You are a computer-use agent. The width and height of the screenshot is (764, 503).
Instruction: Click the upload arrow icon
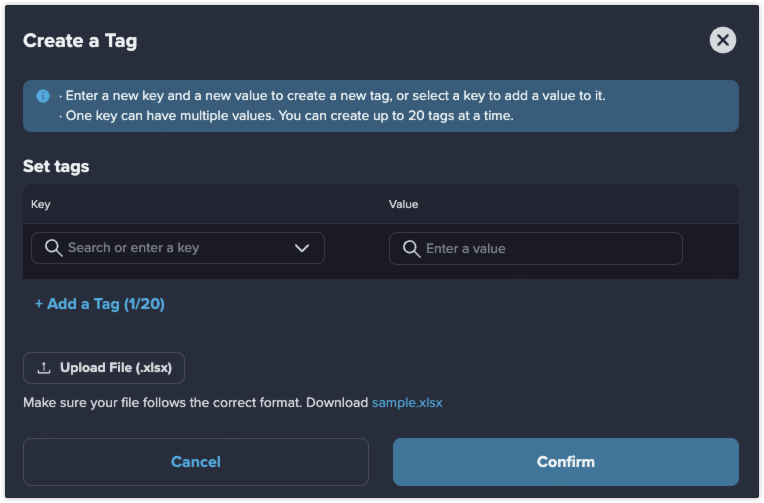pyautogui.click(x=43, y=368)
